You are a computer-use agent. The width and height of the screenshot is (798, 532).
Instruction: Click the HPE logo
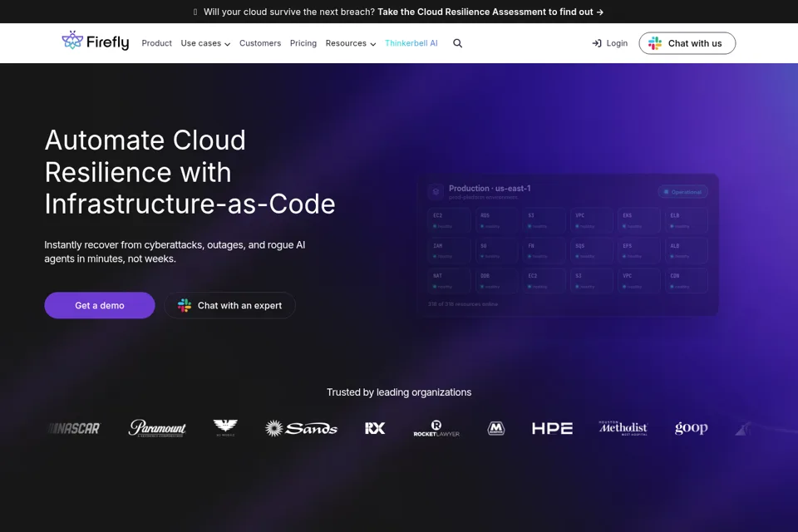(x=552, y=429)
